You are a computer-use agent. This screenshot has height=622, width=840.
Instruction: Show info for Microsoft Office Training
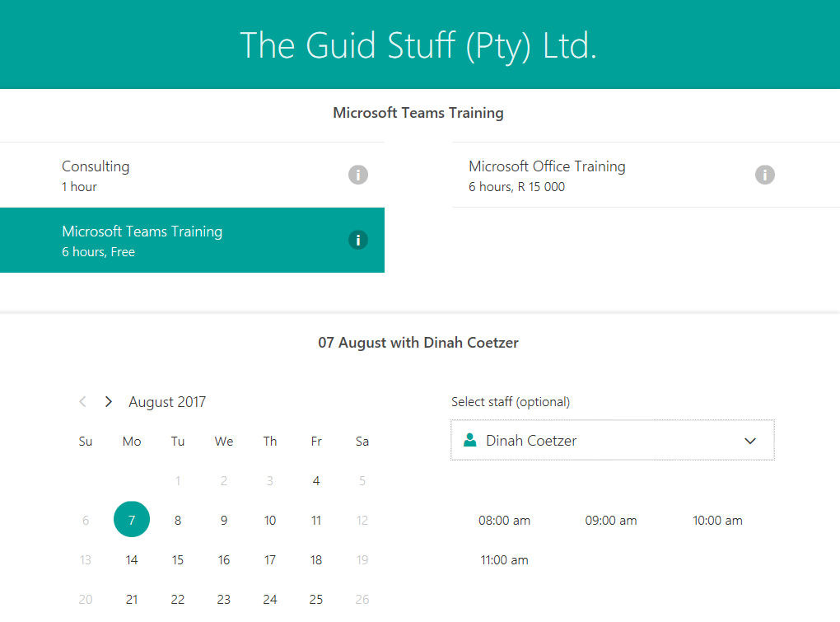[x=765, y=175]
